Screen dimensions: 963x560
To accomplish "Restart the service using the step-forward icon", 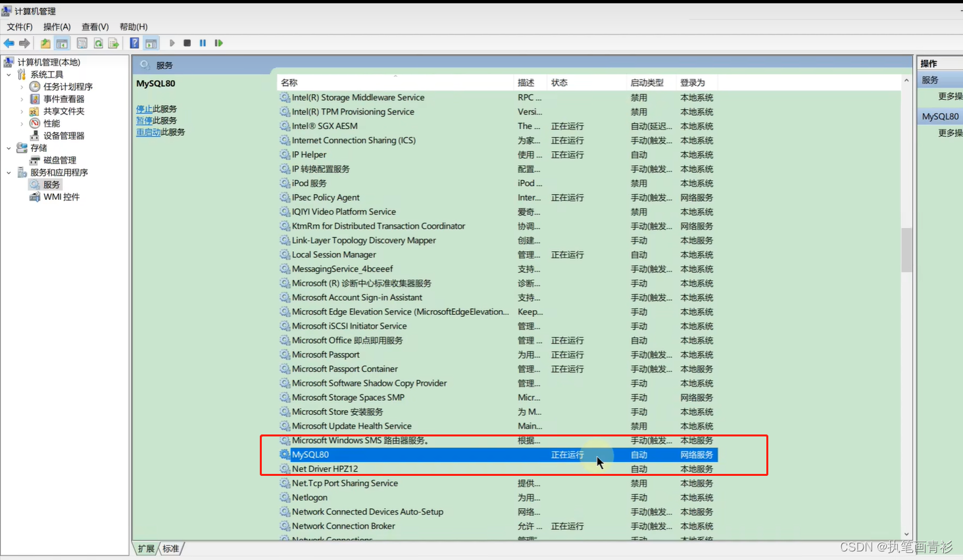I will click(x=218, y=43).
